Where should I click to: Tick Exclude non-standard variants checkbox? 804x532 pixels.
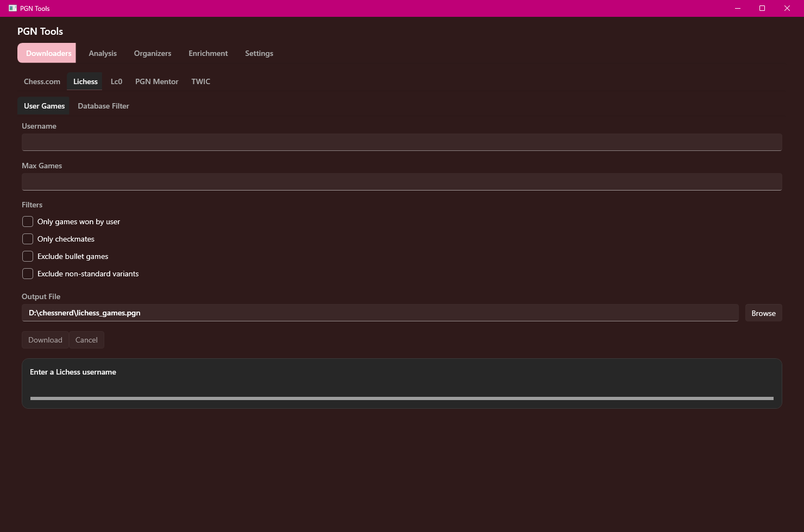coord(28,274)
